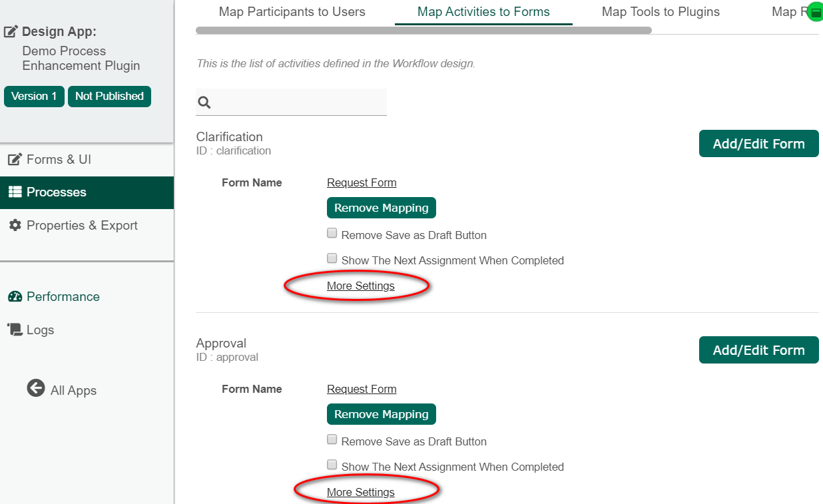823x504 pixels.
Task: Check Show Next Assignment for Approval
Action: (x=332, y=465)
